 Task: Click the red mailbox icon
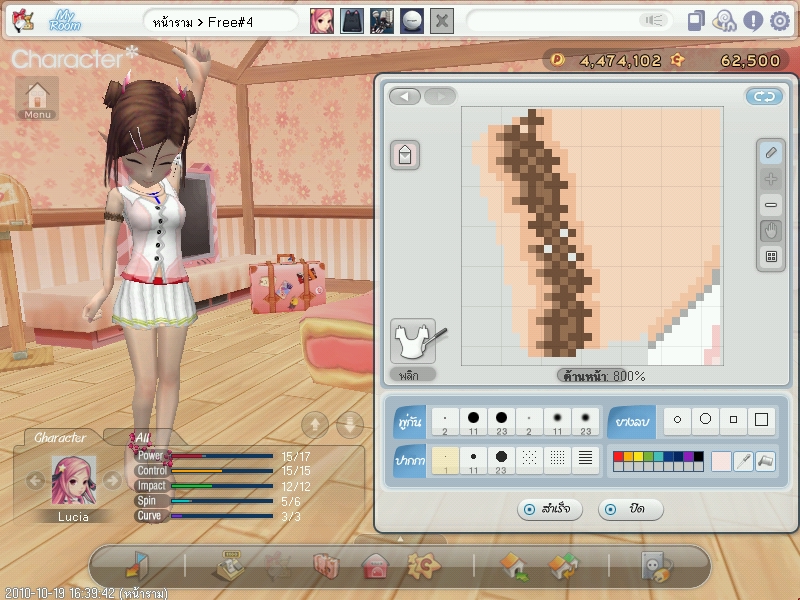(376, 566)
